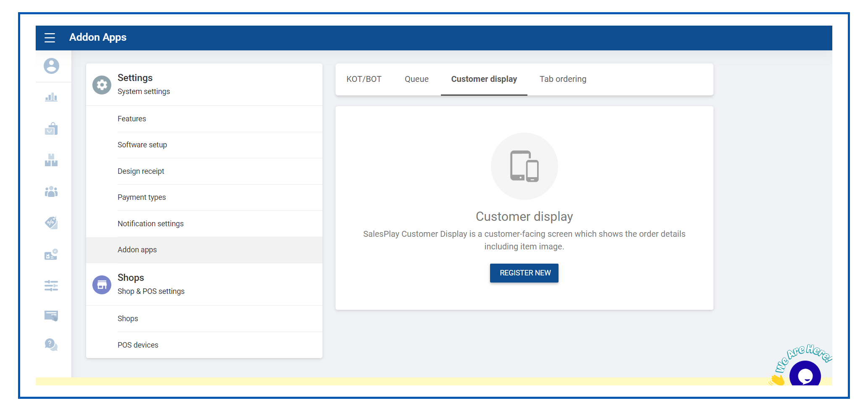Click the REGISTER NEW button
This screenshot has width=868, height=411.
tap(524, 273)
